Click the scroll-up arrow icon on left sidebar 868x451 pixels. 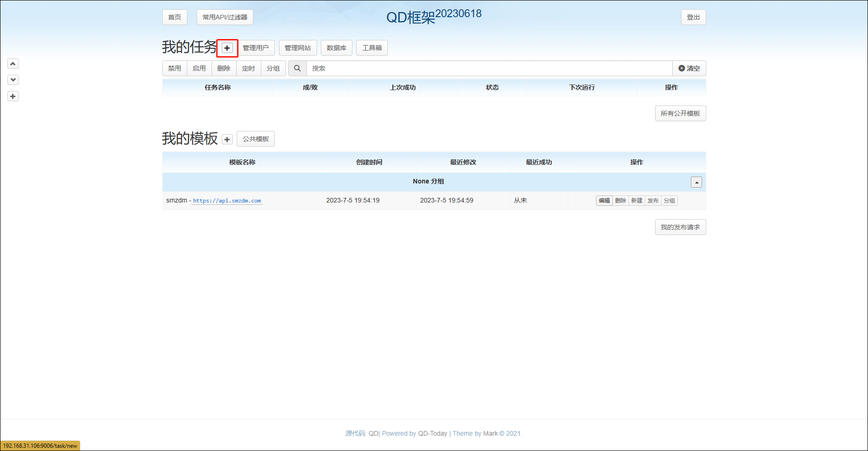13,64
